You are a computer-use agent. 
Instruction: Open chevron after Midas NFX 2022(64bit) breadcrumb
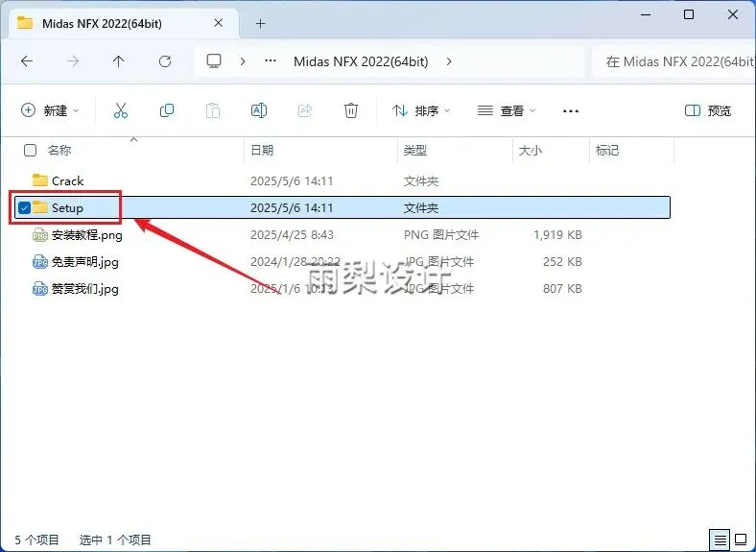(x=449, y=61)
